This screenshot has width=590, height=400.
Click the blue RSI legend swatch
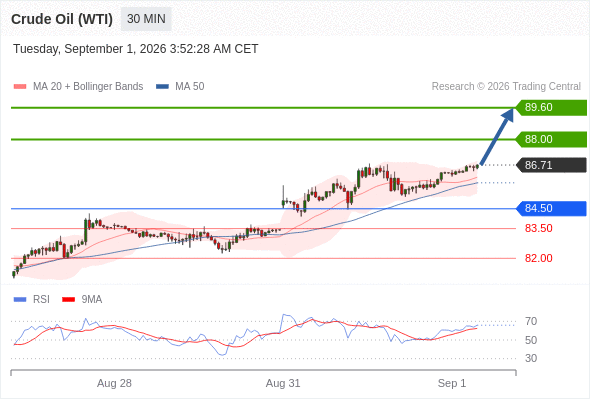(20, 300)
